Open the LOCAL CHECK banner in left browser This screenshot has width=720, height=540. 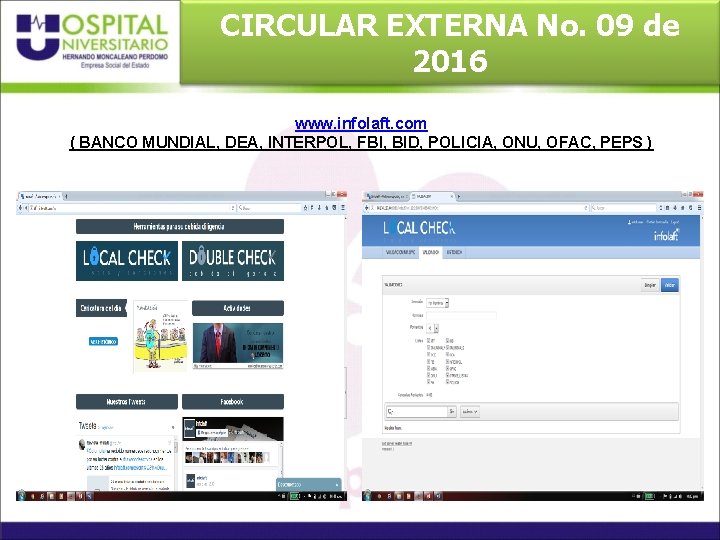point(127,260)
